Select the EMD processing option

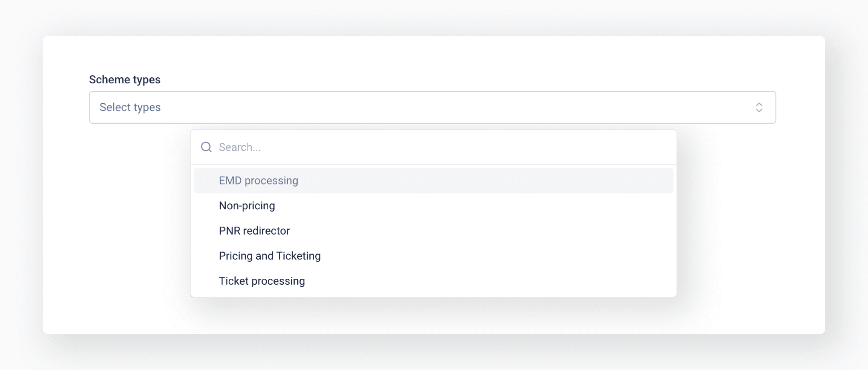[x=258, y=181]
